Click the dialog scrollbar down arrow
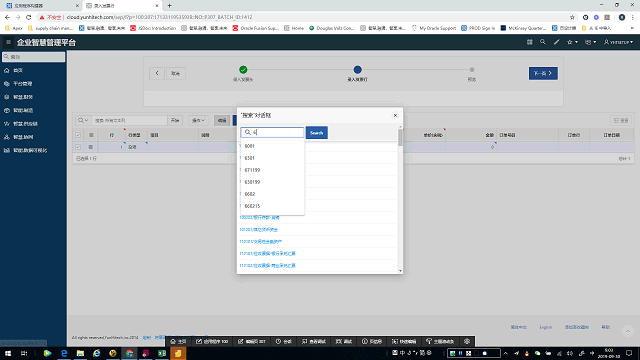The width and height of the screenshot is (640, 360). pyautogui.click(x=400, y=271)
